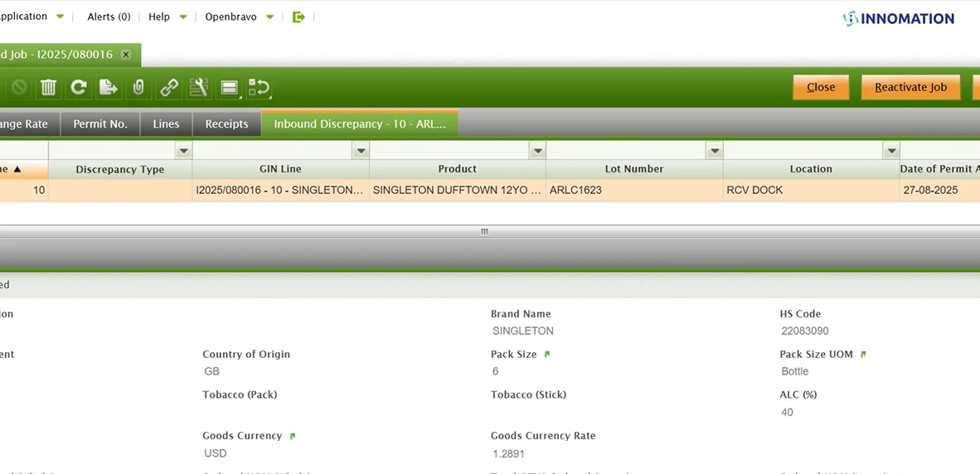
Task: Expand the Lot Number filter dropdown
Action: tap(714, 151)
